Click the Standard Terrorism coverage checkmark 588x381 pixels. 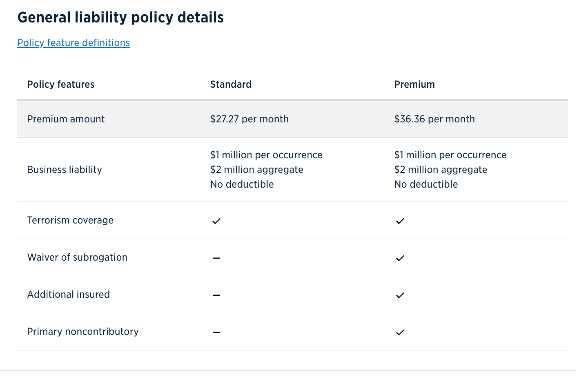coord(216,221)
